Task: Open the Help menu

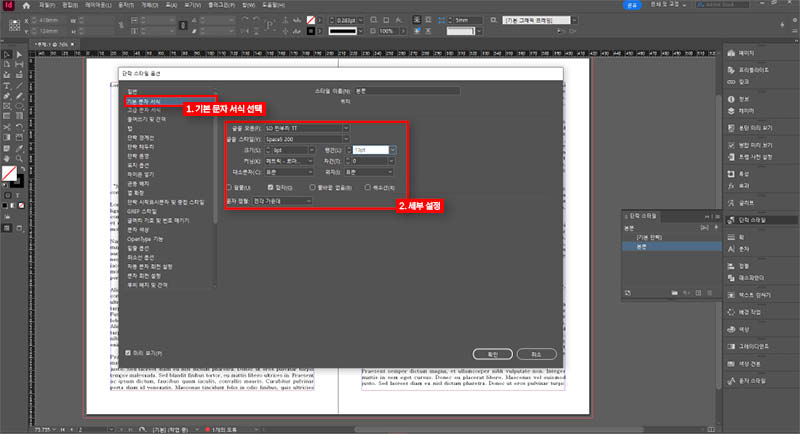Action: tap(273, 5)
